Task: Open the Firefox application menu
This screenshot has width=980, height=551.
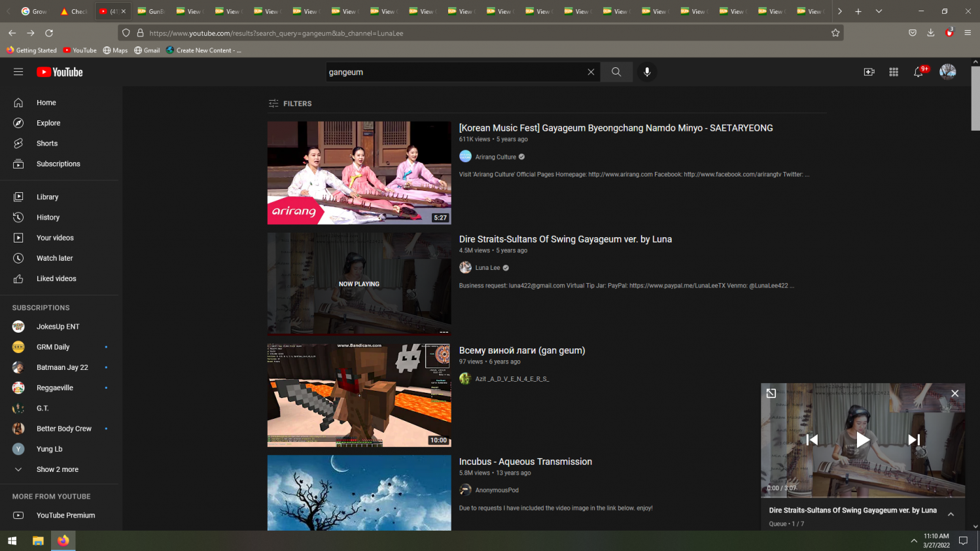Action: click(968, 33)
